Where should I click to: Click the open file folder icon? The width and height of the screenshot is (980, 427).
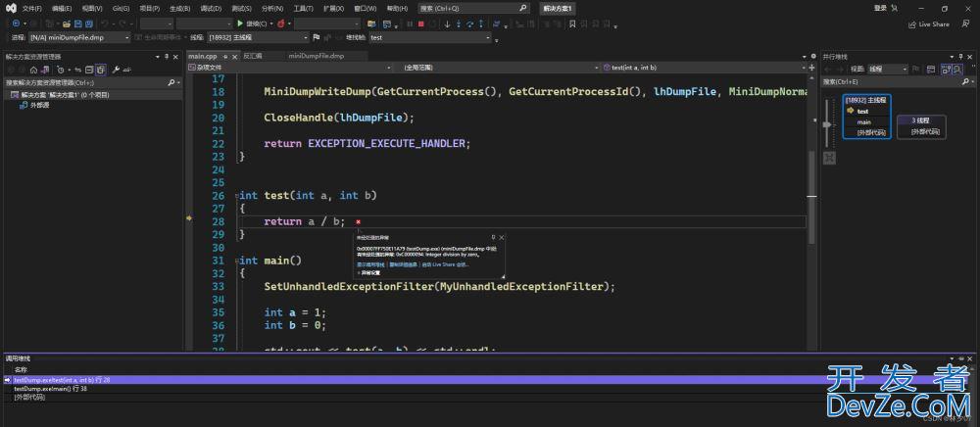pos(67,24)
